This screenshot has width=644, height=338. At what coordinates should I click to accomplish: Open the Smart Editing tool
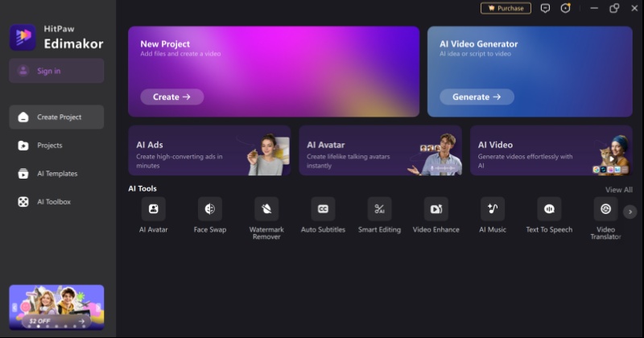click(379, 209)
